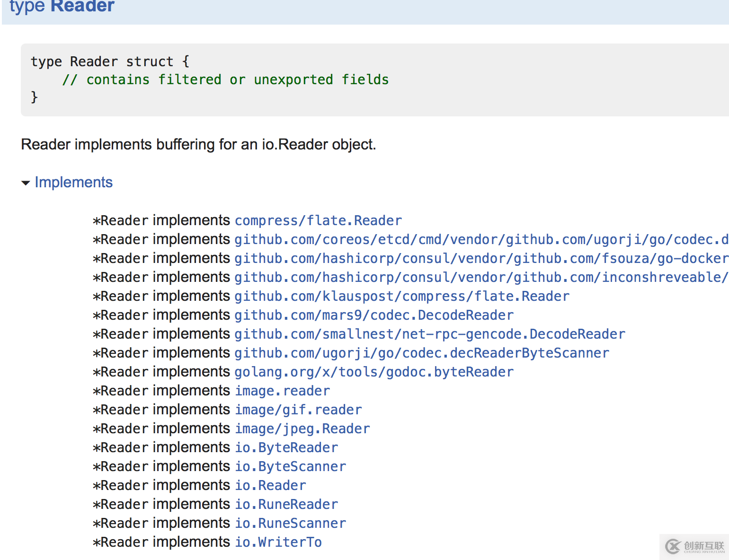This screenshot has height=560, width=729.
Task: Open the image.reader link
Action: [x=283, y=391]
